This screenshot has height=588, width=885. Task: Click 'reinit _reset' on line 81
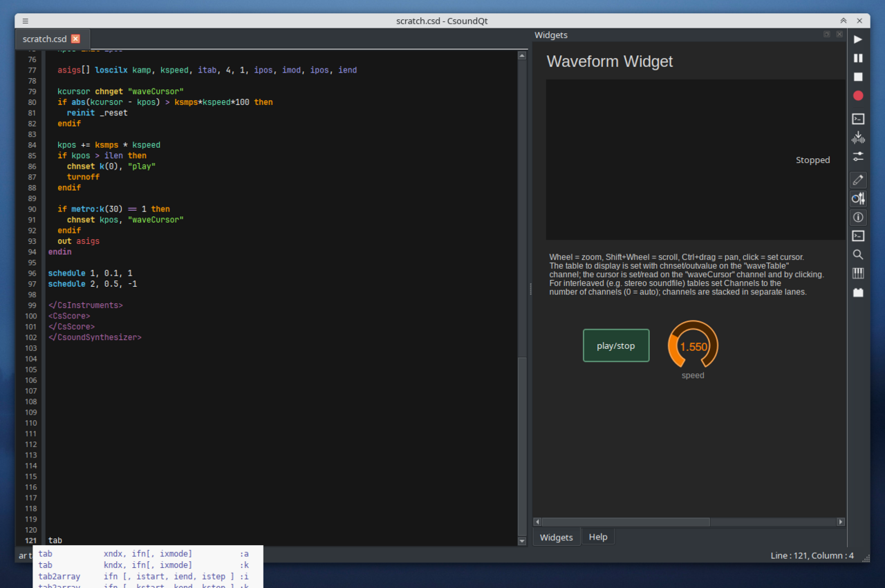[97, 113]
